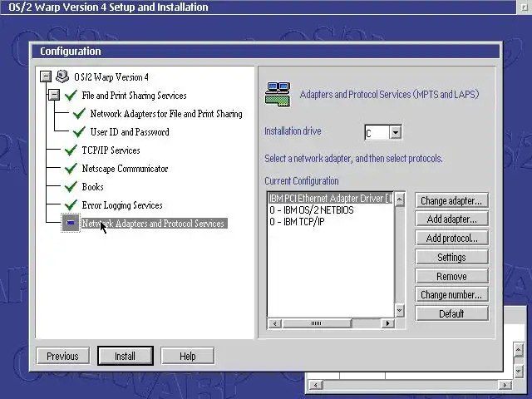Image resolution: width=532 pixels, height=399 pixels.
Task: Click the Default button
Action: (451, 313)
